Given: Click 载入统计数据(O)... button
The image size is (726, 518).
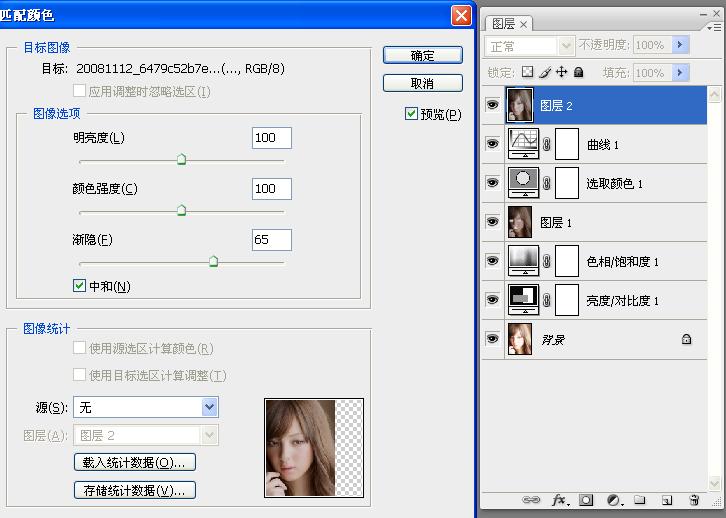Looking at the screenshot, I should (135, 462).
